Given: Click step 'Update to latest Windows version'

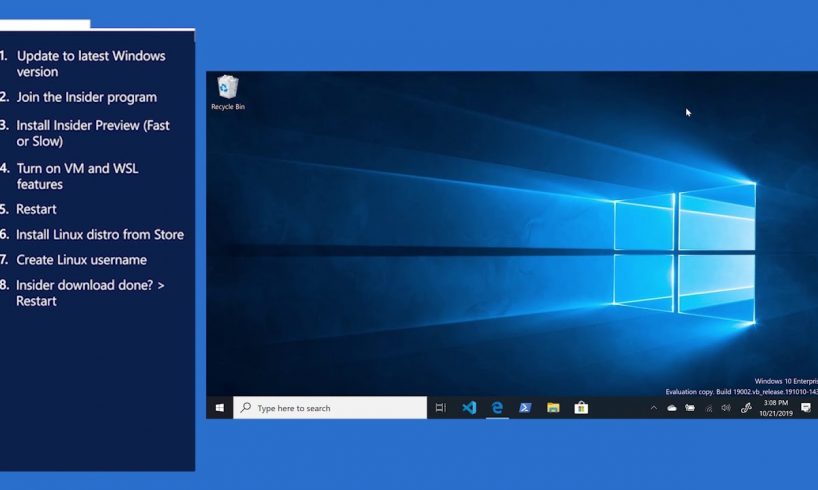Looking at the screenshot, I should (x=91, y=64).
